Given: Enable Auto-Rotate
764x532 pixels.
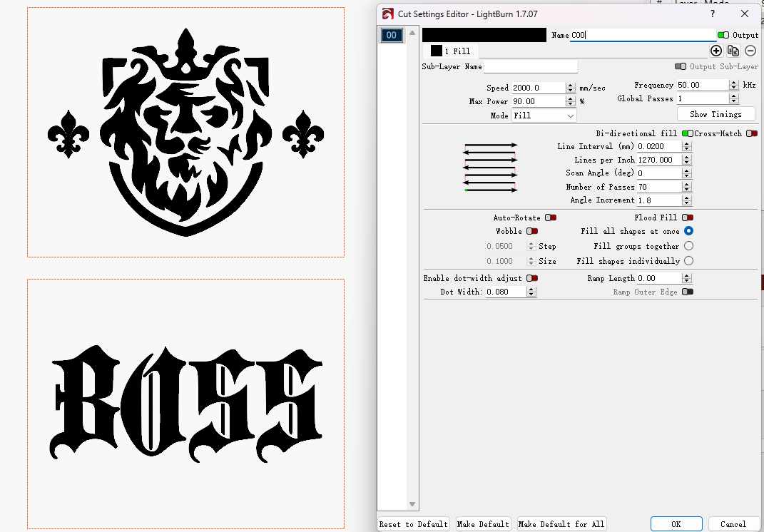Looking at the screenshot, I should pos(551,218).
